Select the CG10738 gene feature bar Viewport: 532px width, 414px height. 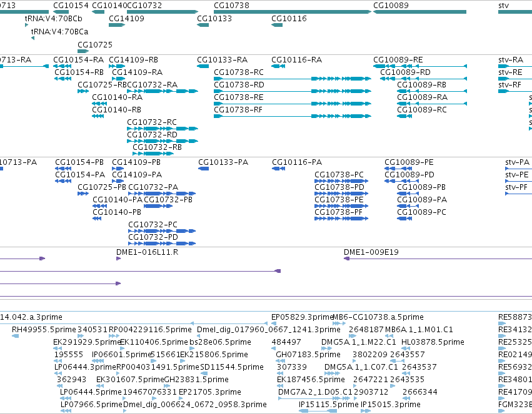coord(293,12)
